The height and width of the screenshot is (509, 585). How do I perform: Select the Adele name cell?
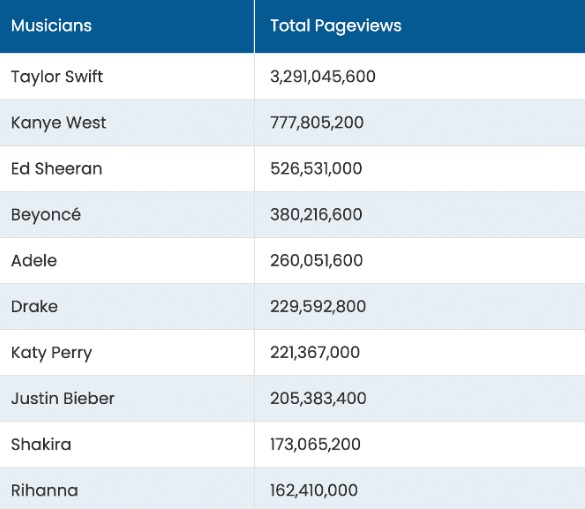[127, 260]
